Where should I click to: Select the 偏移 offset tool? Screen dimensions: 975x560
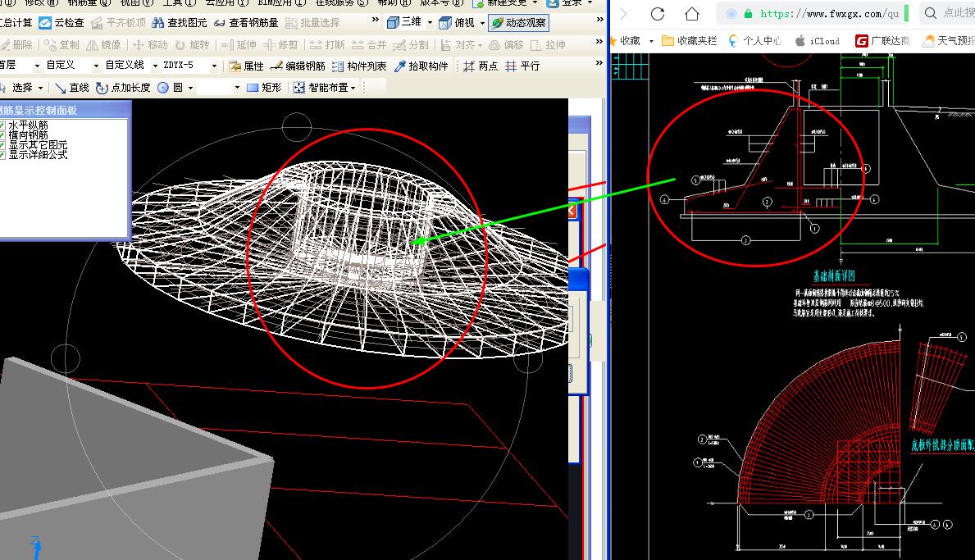click(506, 45)
